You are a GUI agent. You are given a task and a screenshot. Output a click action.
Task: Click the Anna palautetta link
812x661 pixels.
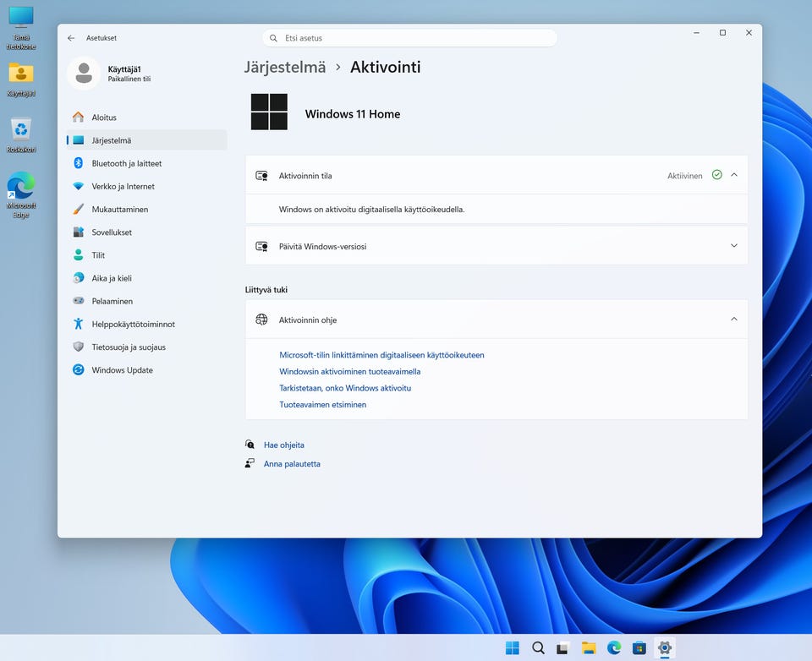292,464
